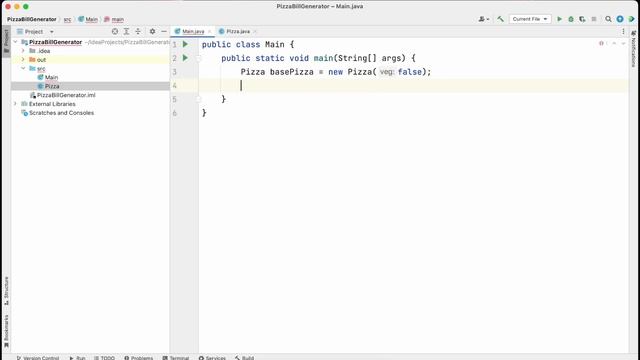The width and height of the screenshot is (640, 360).
Task: Collapse all items in Project panel
Action: [138, 31]
